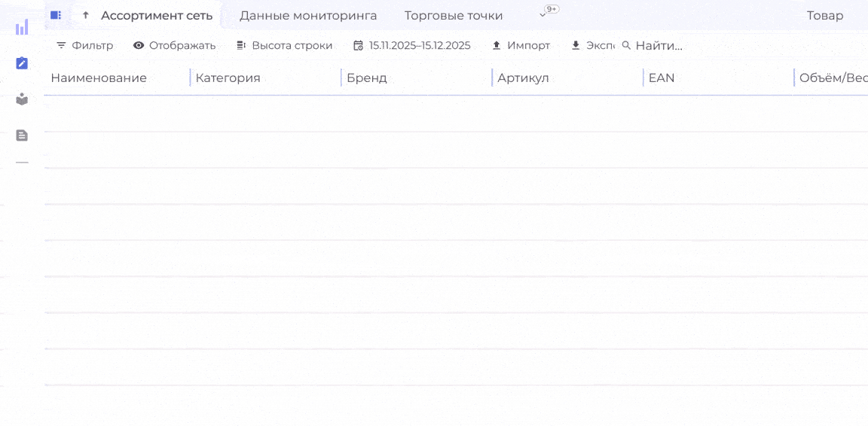Open the Отображать visibility options
Viewport: 868px width, 426px height.
click(174, 45)
